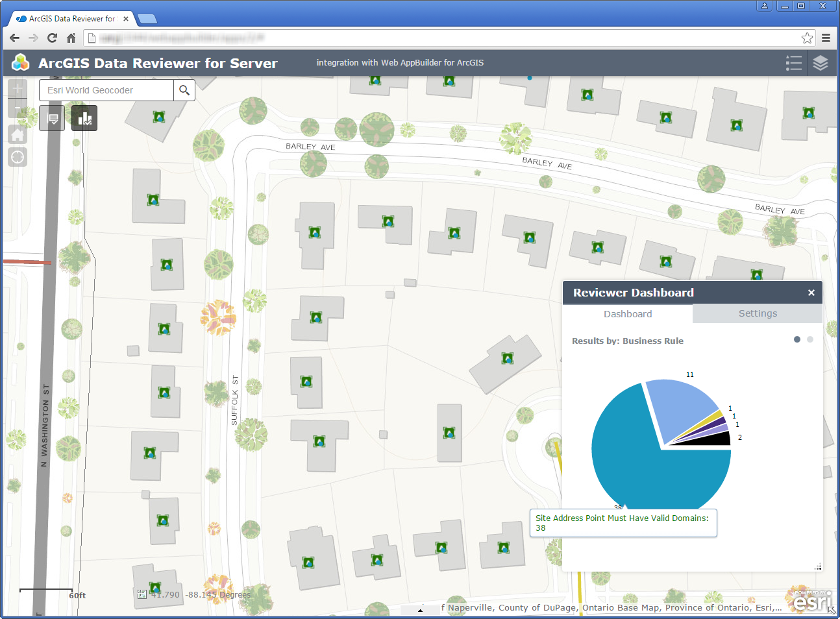Bookmark this page with star
This screenshot has height=619, width=840.
807,38
